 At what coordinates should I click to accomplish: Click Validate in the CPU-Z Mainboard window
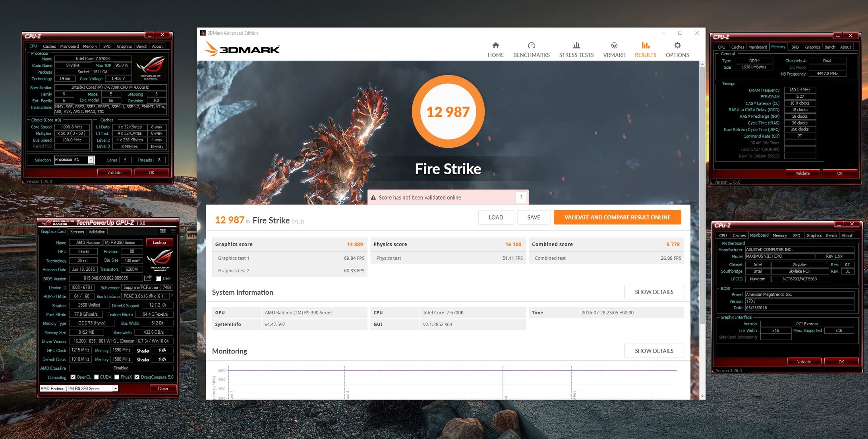tap(804, 362)
